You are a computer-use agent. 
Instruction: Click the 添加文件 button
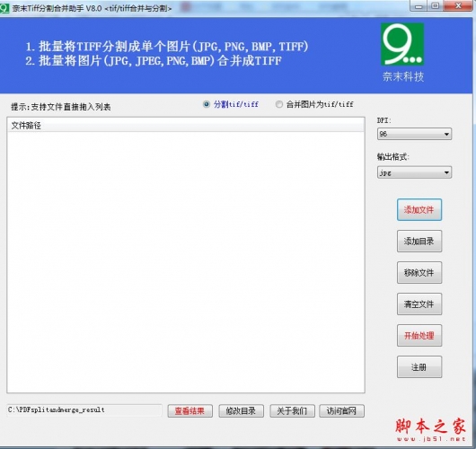click(419, 210)
